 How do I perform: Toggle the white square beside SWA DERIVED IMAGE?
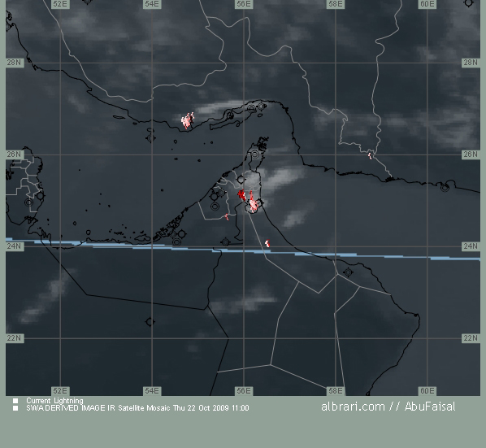(x=15, y=408)
